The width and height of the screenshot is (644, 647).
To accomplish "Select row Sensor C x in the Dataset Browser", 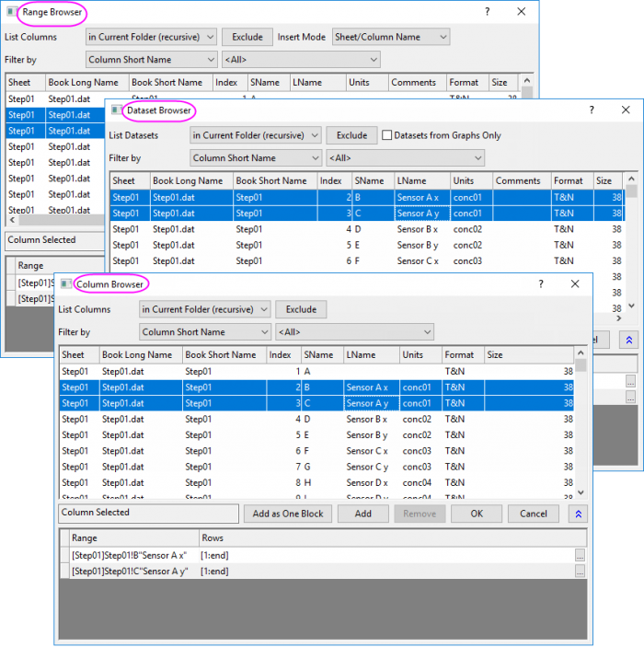I will click(x=367, y=261).
